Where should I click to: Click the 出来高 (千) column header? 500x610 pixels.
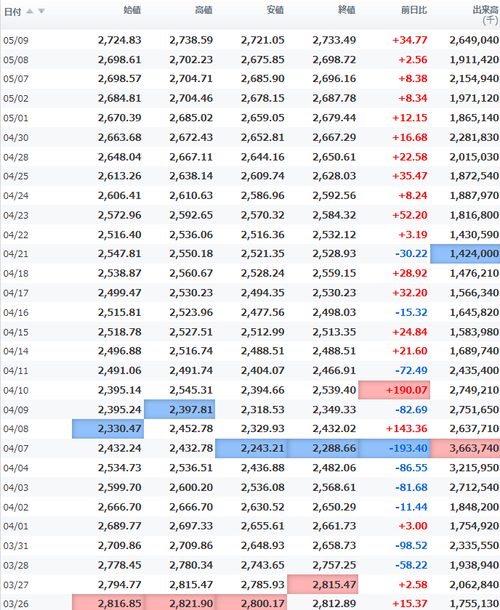click(486, 15)
